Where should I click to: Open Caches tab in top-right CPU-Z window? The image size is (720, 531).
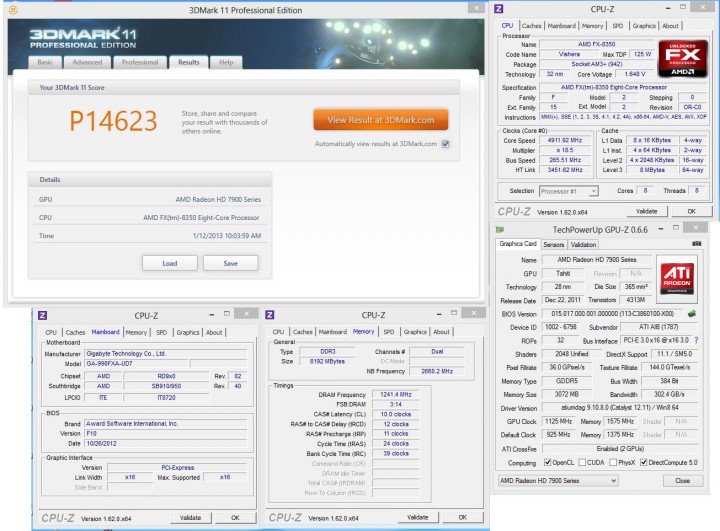coord(531,26)
